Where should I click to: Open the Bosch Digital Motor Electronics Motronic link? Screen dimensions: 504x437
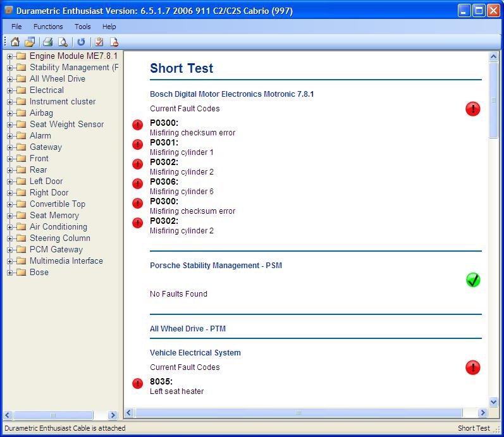click(x=231, y=94)
